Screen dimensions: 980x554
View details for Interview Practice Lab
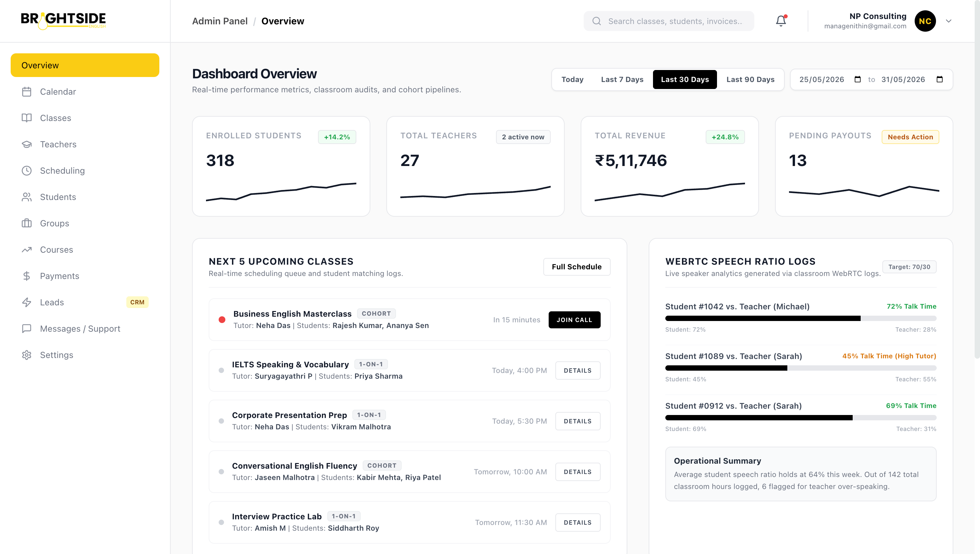[x=577, y=522]
